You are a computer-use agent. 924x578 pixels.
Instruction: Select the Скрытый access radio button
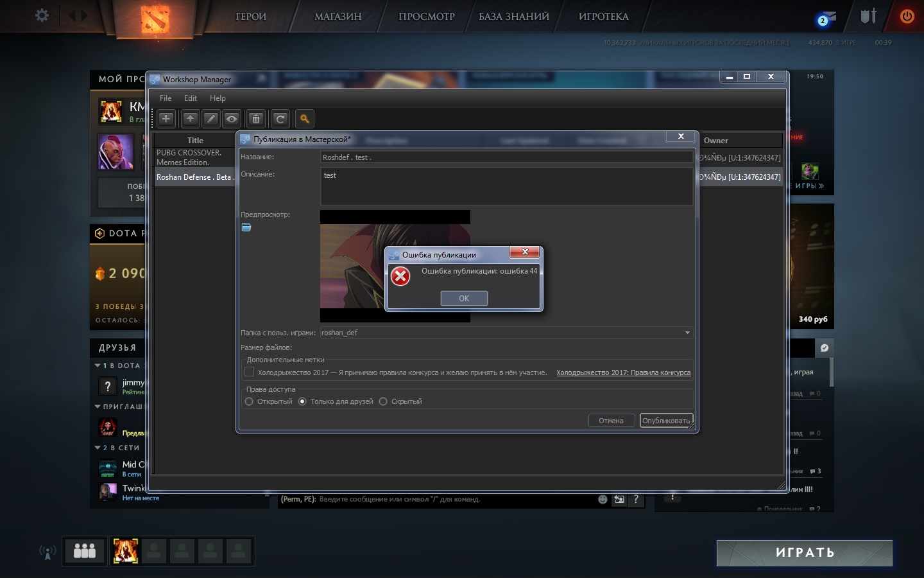(383, 401)
